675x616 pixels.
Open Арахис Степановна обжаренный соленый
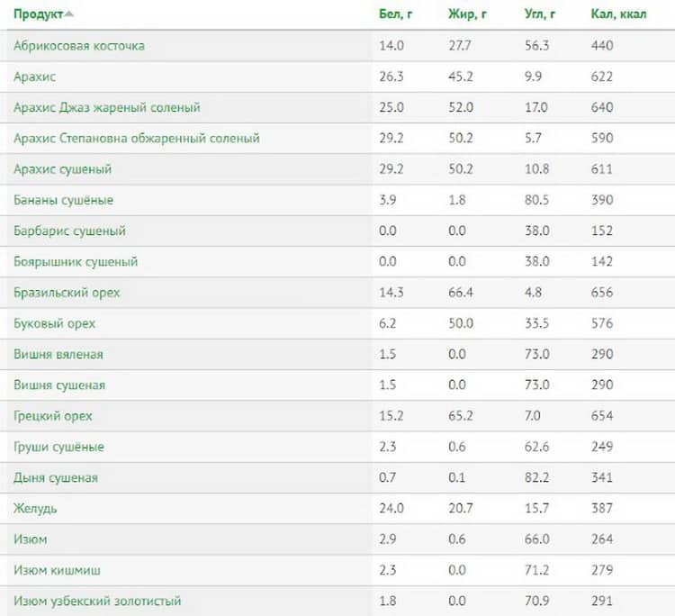tap(136, 138)
